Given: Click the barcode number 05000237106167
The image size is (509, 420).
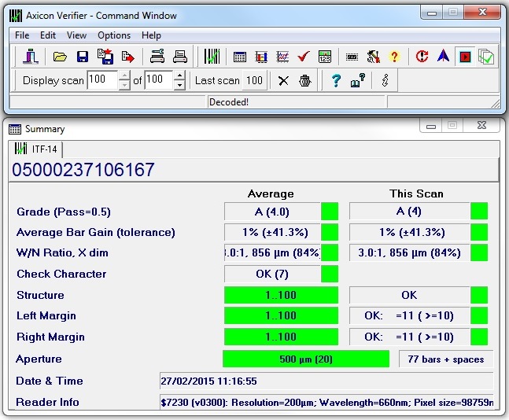Looking at the screenshot, I should tap(83, 170).
